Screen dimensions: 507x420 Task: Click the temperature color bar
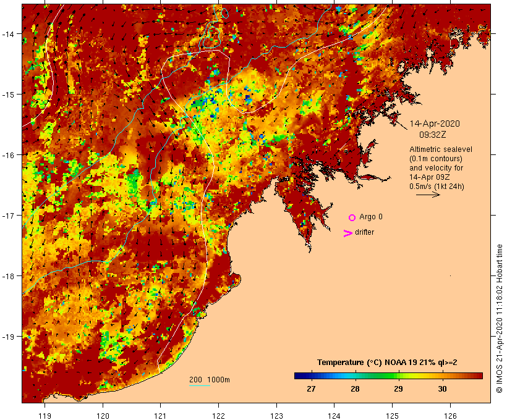388,376
